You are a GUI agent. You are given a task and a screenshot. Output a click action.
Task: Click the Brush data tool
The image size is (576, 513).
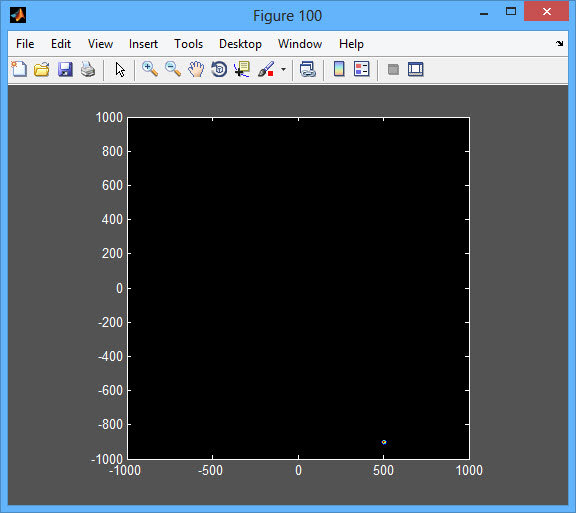(266, 69)
